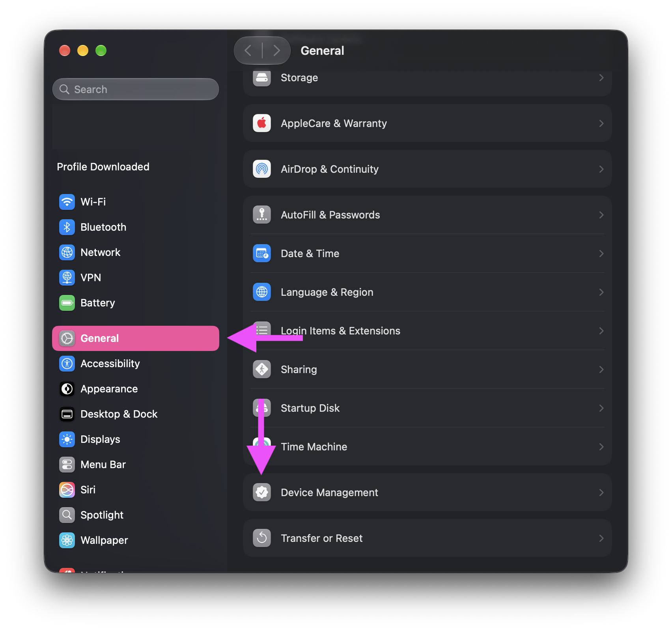Click the Transfer or Reset icon
The height and width of the screenshot is (631, 672).
(x=262, y=538)
